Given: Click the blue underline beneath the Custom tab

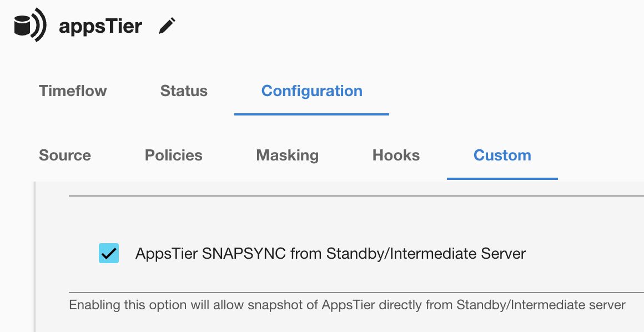Looking at the screenshot, I should (502, 179).
